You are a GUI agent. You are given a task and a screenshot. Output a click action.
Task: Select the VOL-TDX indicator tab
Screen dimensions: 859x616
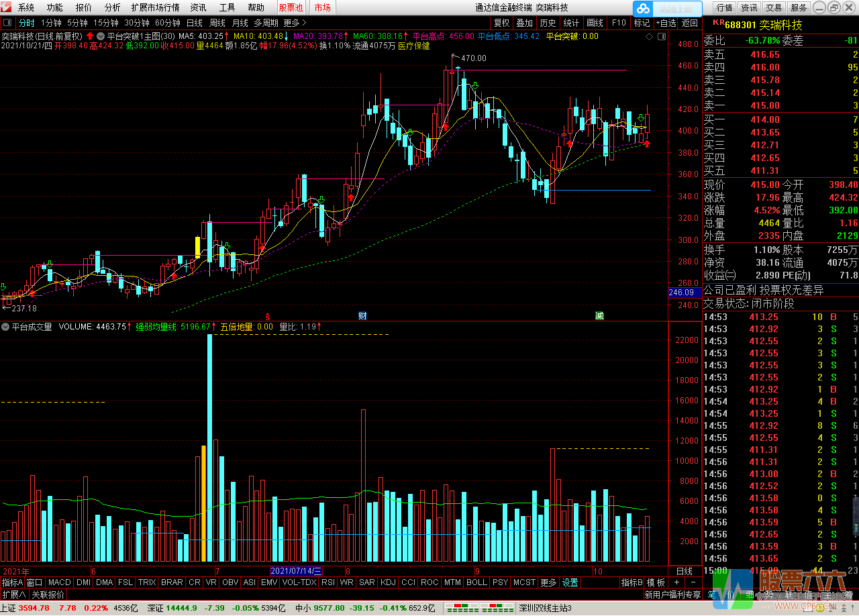point(299,582)
